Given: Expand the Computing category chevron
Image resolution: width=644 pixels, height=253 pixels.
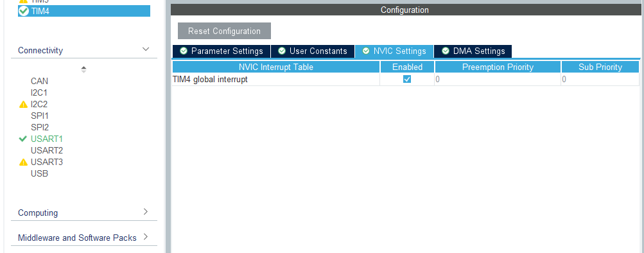Looking at the screenshot, I should click(x=146, y=211).
